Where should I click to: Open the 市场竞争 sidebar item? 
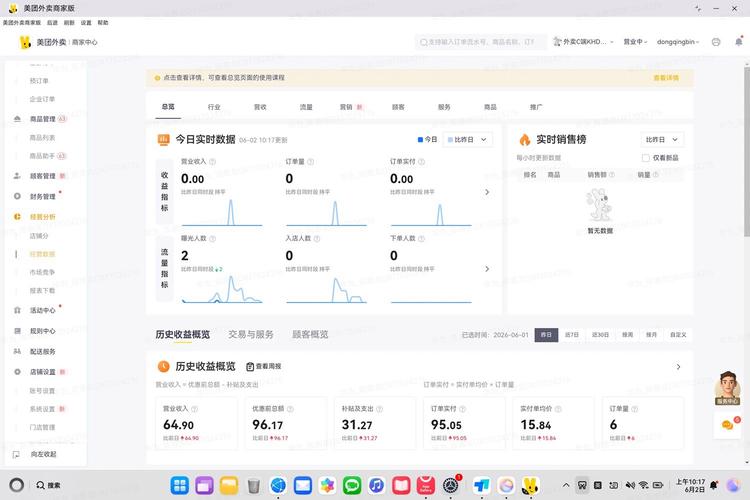43,272
